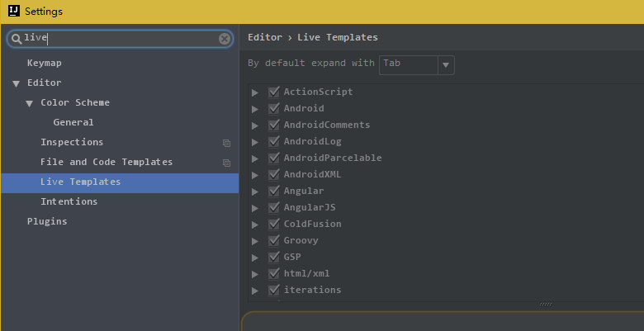The height and width of the screenshot is (331, 644).
Task: Click the copy icon beside Inspections
Action: (227, 143)
